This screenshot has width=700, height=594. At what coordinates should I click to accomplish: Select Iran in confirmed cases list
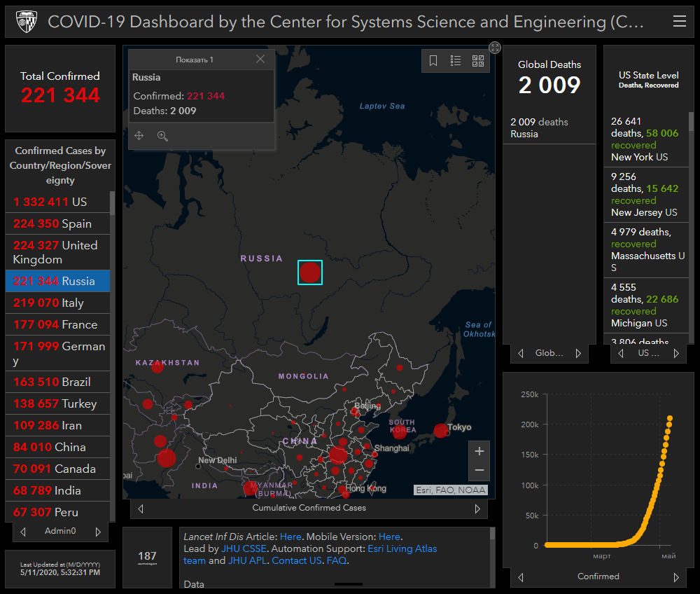click(x=57, y=426)
